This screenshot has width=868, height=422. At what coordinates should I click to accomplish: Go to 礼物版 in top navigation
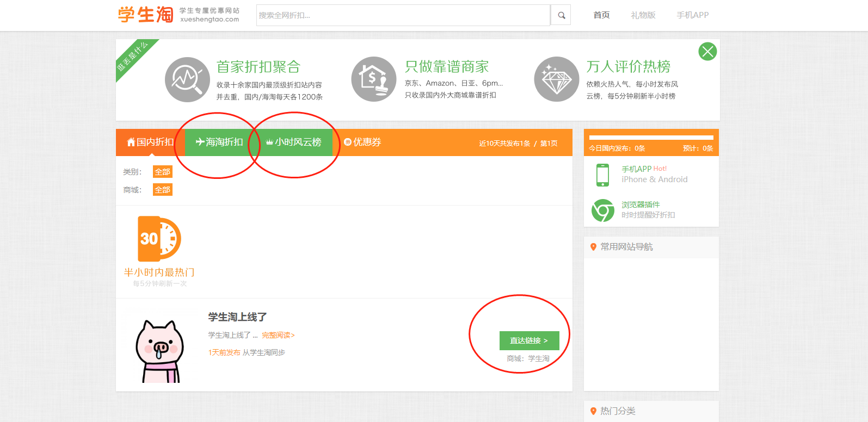(x=643, y=15)
